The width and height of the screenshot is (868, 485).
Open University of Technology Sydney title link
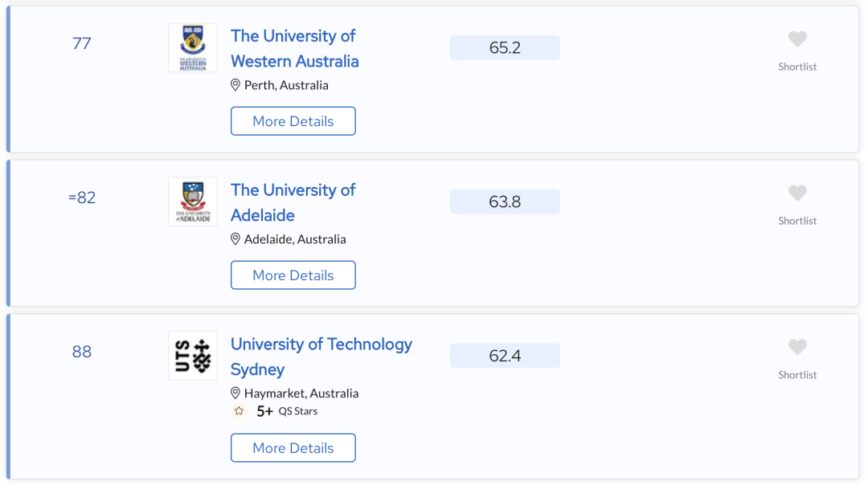coord(321,357)
